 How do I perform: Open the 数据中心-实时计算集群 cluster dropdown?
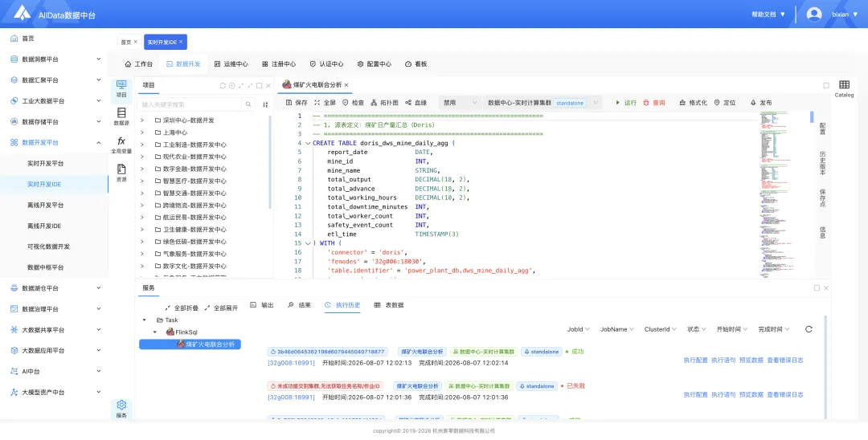tap(543, 103)
